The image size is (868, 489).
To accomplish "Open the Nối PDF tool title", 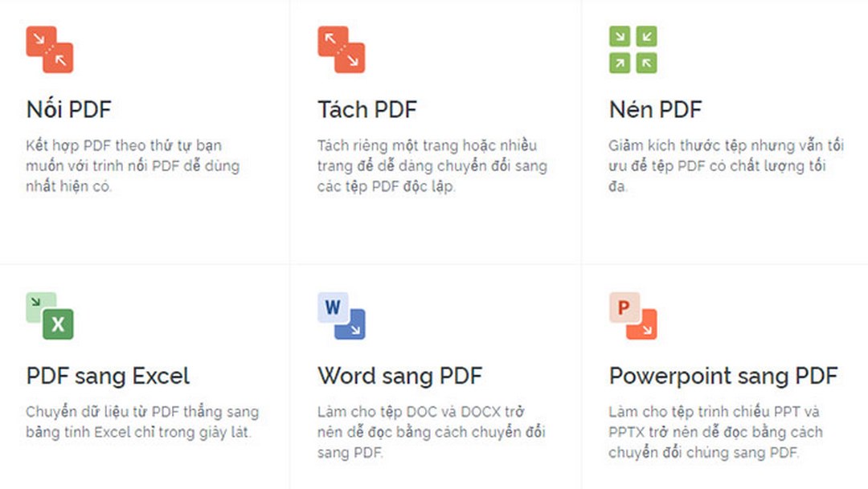I will pyautogui.click(x=68, y=109).
